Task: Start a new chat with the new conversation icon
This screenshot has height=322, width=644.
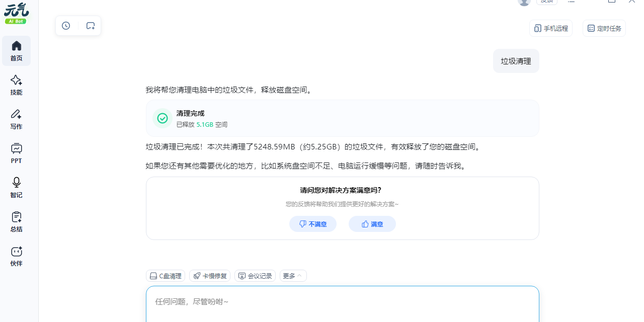Action: pos(91,26)
